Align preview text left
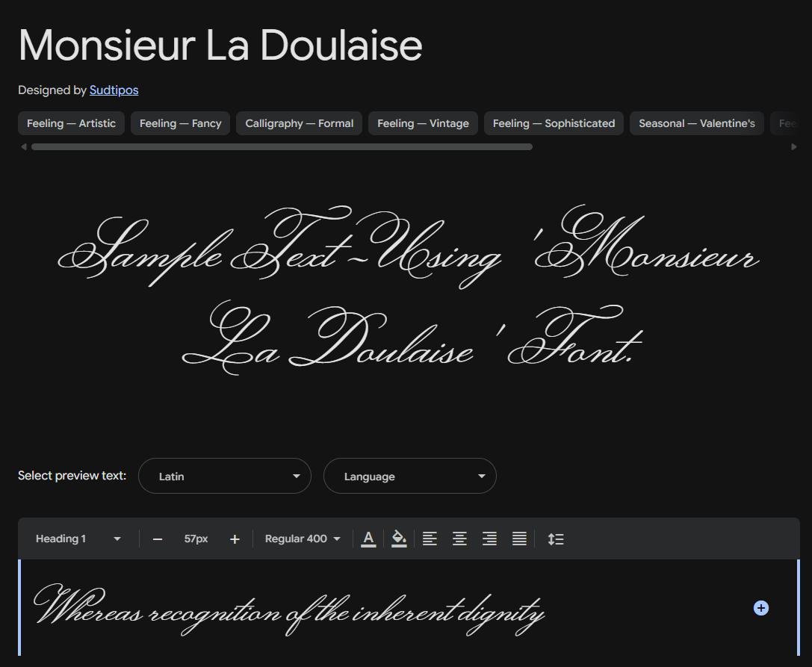 (430, 539)
